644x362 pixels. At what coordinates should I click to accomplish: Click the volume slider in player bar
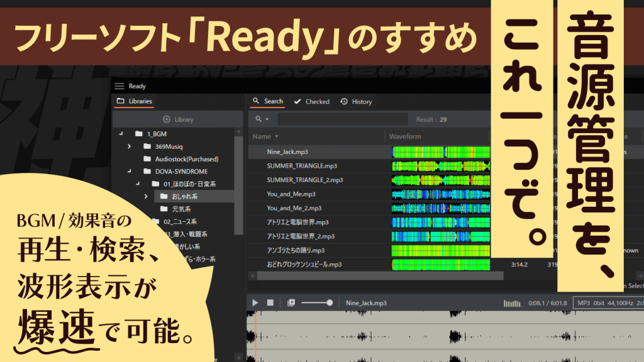click(317, 303)
